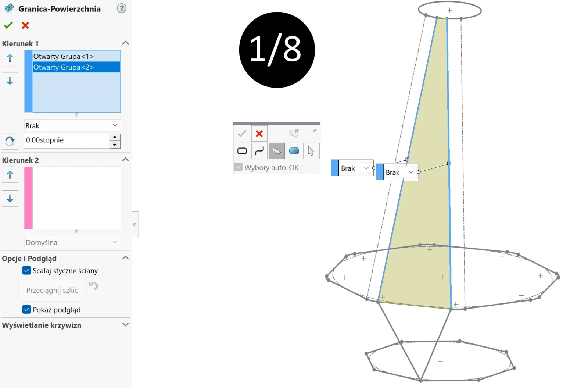Collapse the Kierunek 1 section
Viewport: 588px width, 388px height.
click(x=125, y=43)
